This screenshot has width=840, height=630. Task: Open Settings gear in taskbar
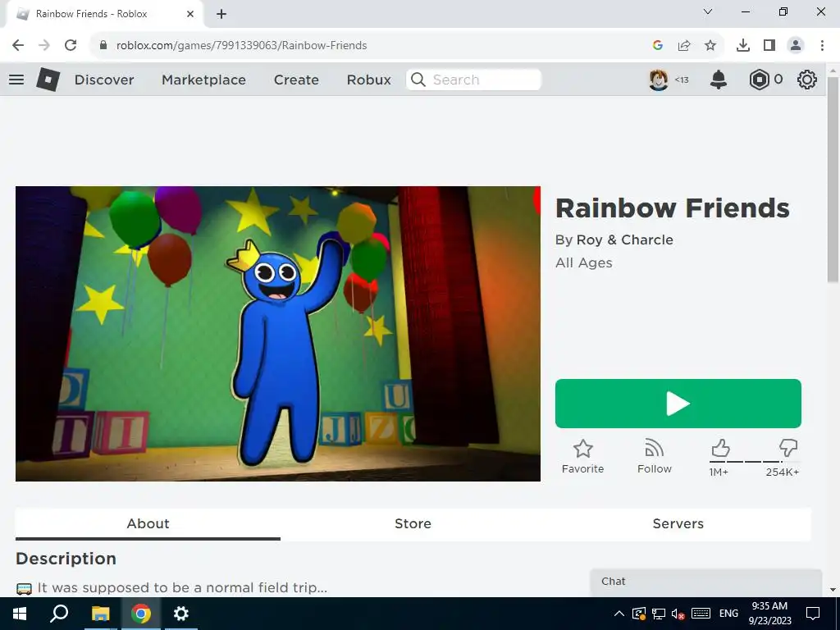tap(181, 614)
